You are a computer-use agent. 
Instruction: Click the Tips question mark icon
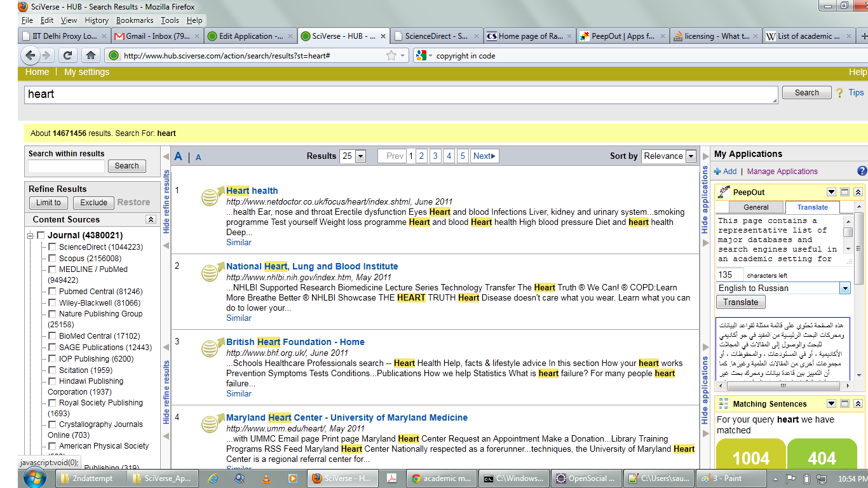click(839, 93)
